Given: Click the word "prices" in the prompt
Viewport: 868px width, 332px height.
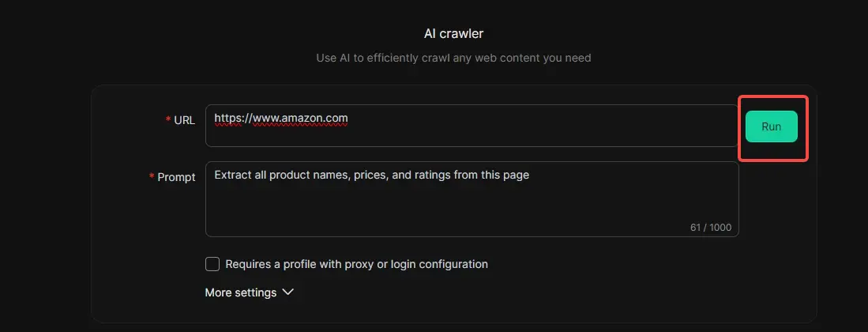Looking at the screenshot, I should click(x=370, y=175).
